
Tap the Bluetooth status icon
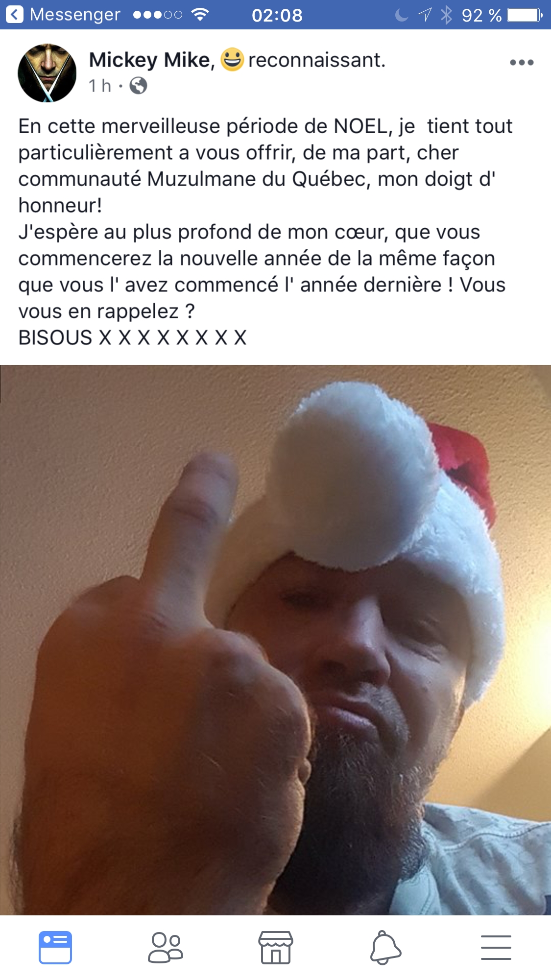tap(446, 15)
